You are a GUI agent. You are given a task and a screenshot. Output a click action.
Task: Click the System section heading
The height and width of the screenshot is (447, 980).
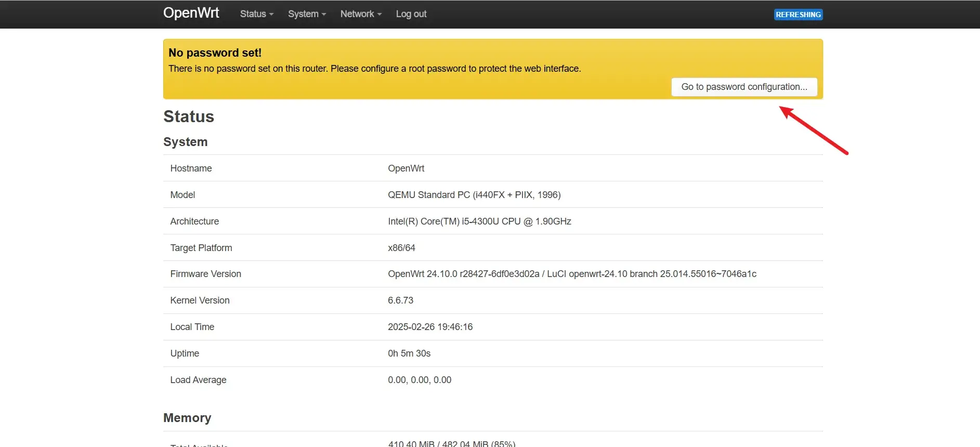185,142
